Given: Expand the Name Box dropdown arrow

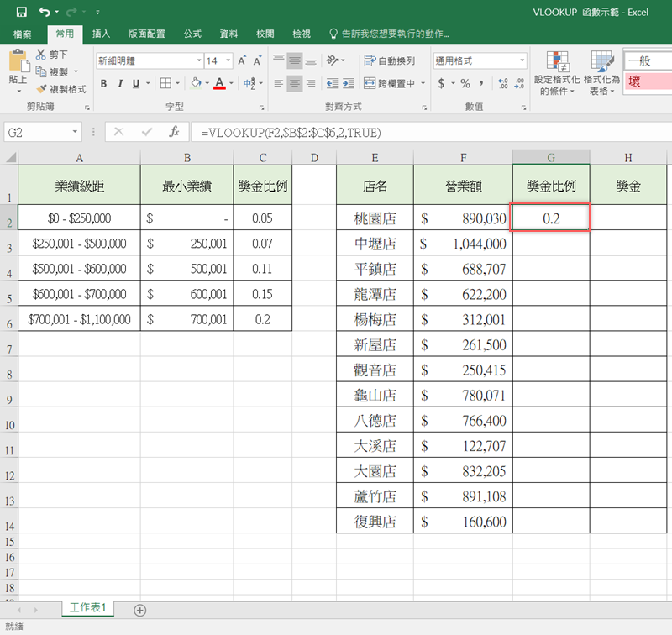Looking at the screenshot, I should point(76,132).
